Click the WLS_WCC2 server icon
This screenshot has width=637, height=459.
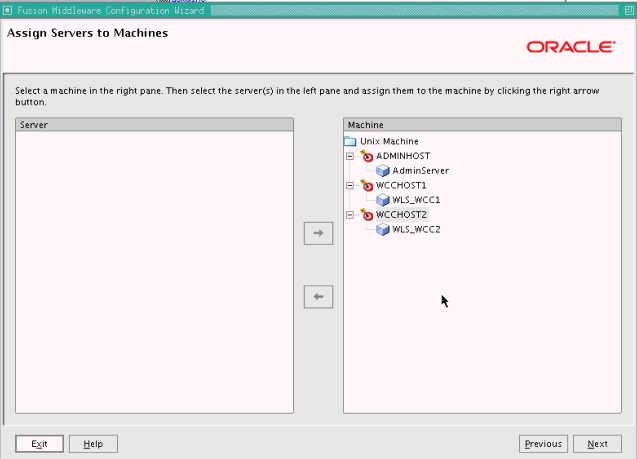click(x=383, y=230)
